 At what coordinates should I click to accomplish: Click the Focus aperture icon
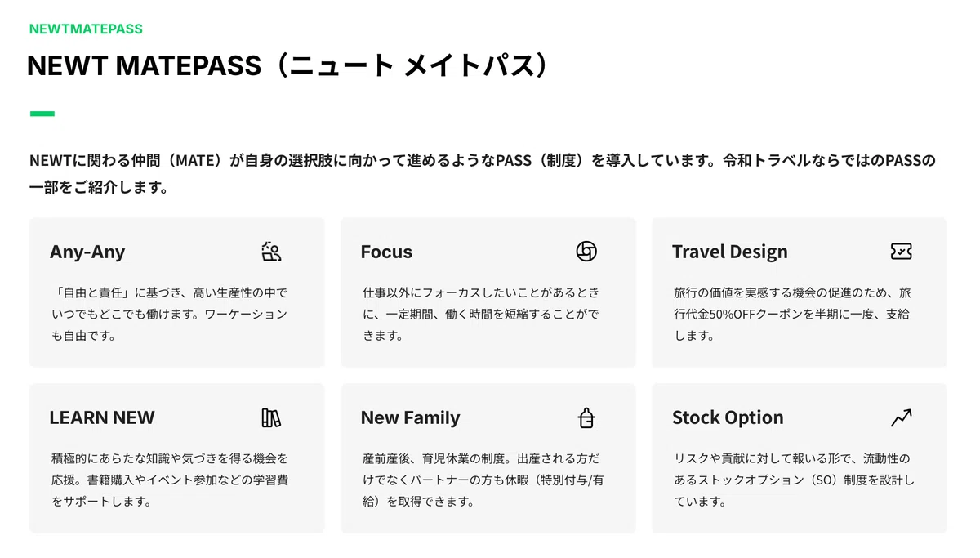point(586,252)
